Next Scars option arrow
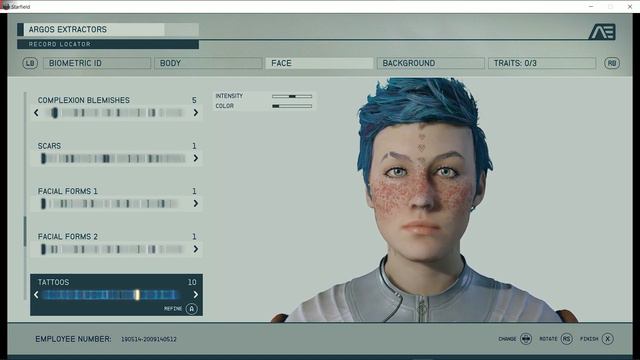 196,158
